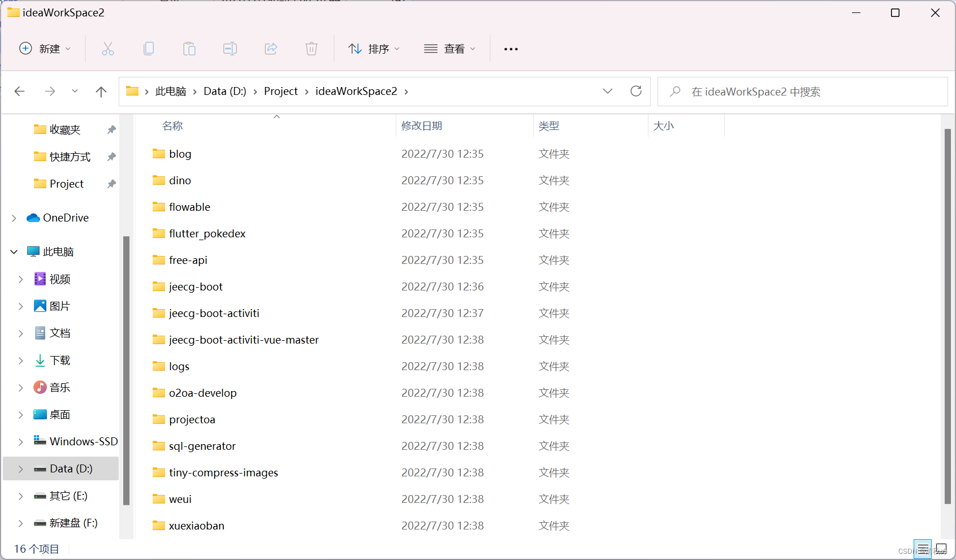The width and height of the screenshot is (956, 560).
Task: Select the sql-generator folder
Action: click(x=202, y=446)
